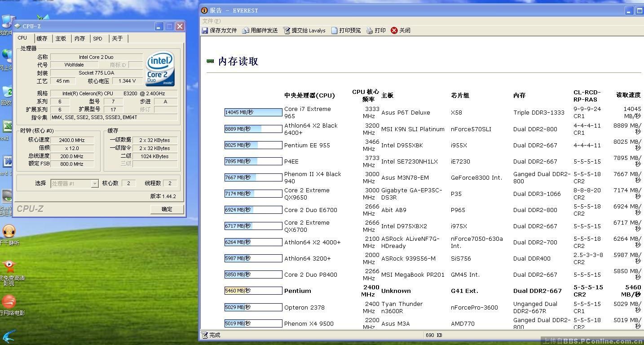Viewport: 644px width, 345px height.
Task: Click the save-to-file disk icon in EVEREST toolbar
Action: 205,31
